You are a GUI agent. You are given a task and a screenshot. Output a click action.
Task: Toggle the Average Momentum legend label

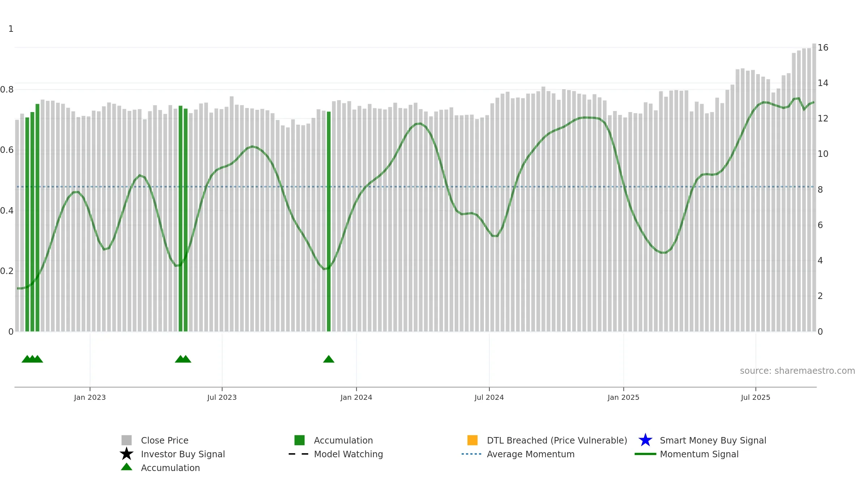(531, 454)
